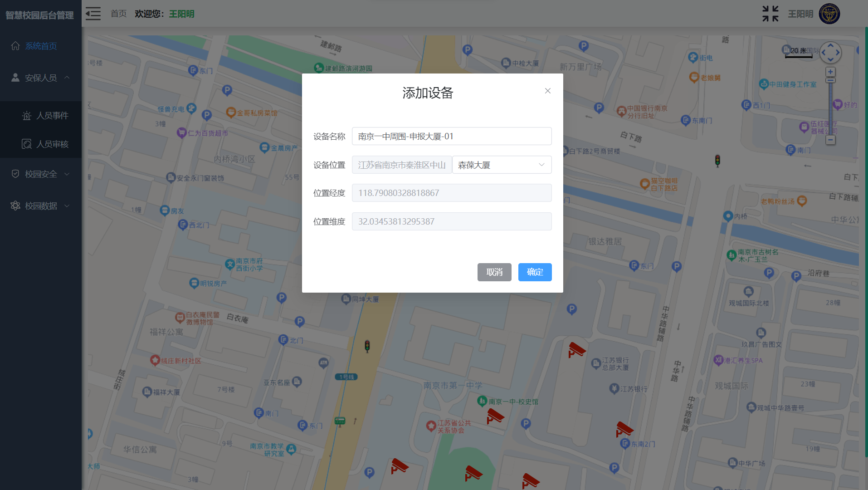Click the bus stop icon on the subway line
Screen dimensions: 868x490
[340, 421]
